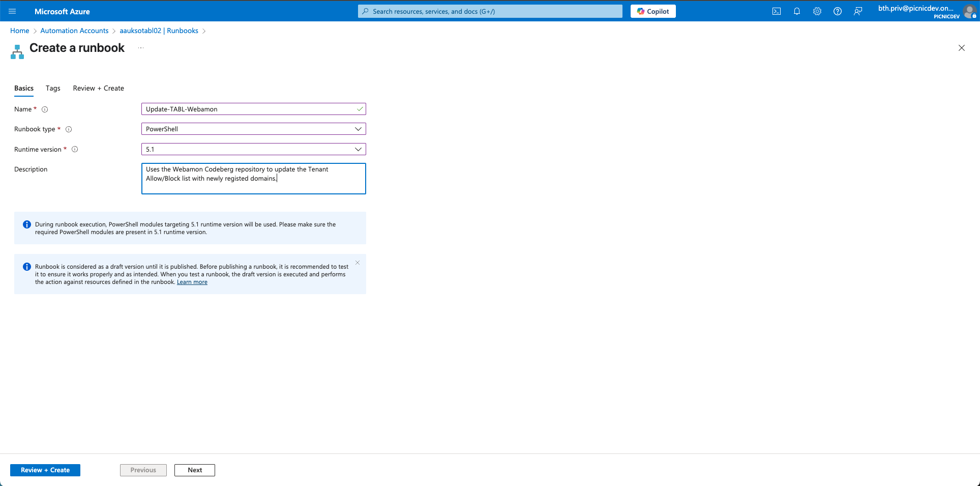Open Cloud Shell from the top bar

coord(777,11)
